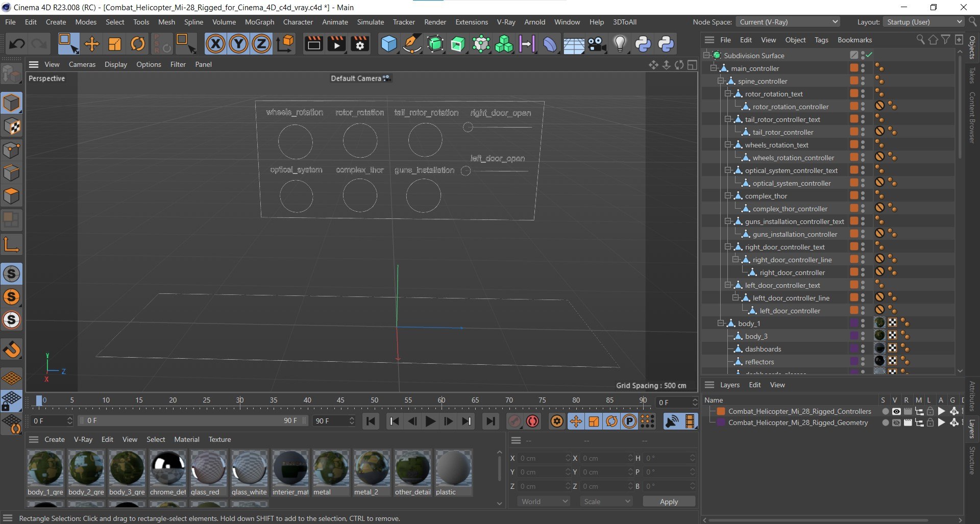
Task: Open viewport Cameras menu
Action: tap(82, 64)
